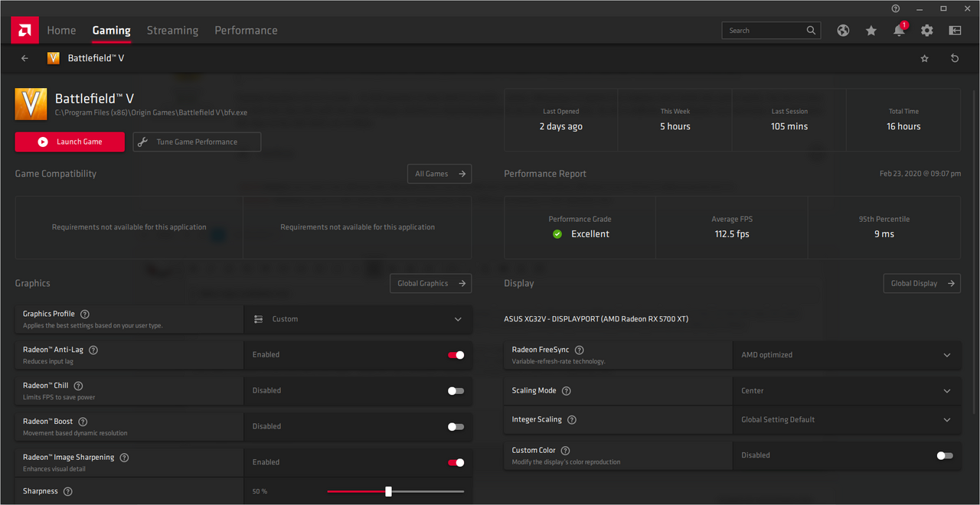Screen dimensions: 980x505
Task: Open Global Display button
Action: point(922,283)
